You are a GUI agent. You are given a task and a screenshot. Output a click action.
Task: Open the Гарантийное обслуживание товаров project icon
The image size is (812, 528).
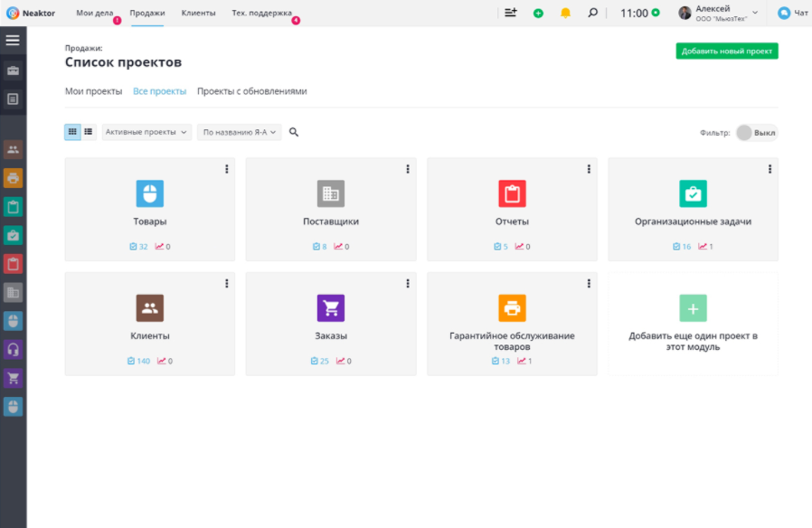point(512,308)
